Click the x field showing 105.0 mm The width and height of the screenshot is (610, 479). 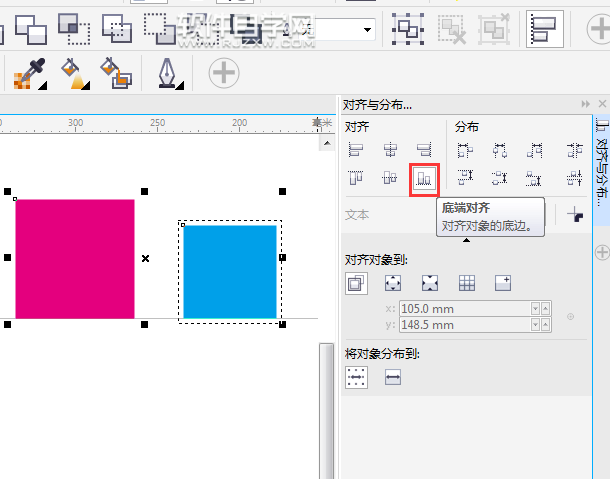(x=465, y=309)
